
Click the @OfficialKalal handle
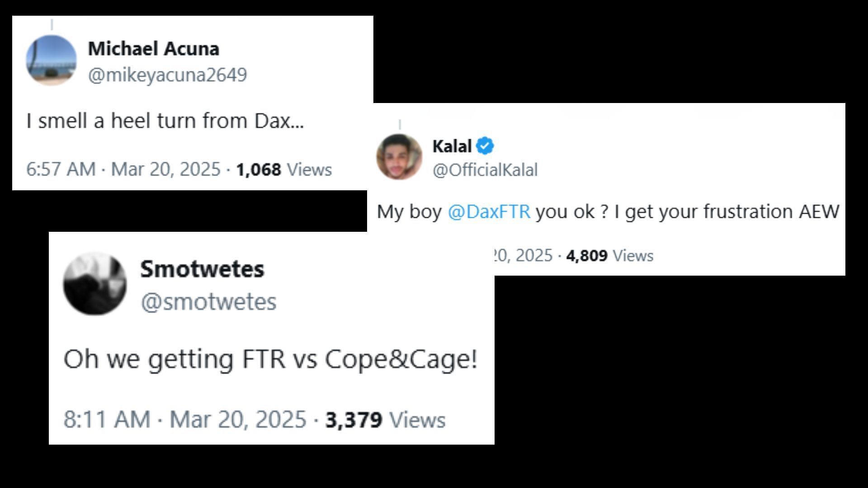[485, 170]
